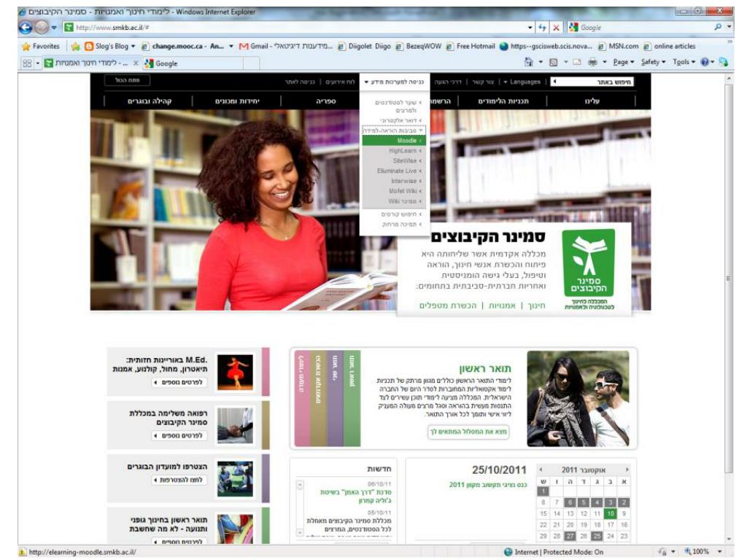Expand the search provider dropdown arrow
Viewport: 747px width, 560px height.
click(x=729, y=27)
